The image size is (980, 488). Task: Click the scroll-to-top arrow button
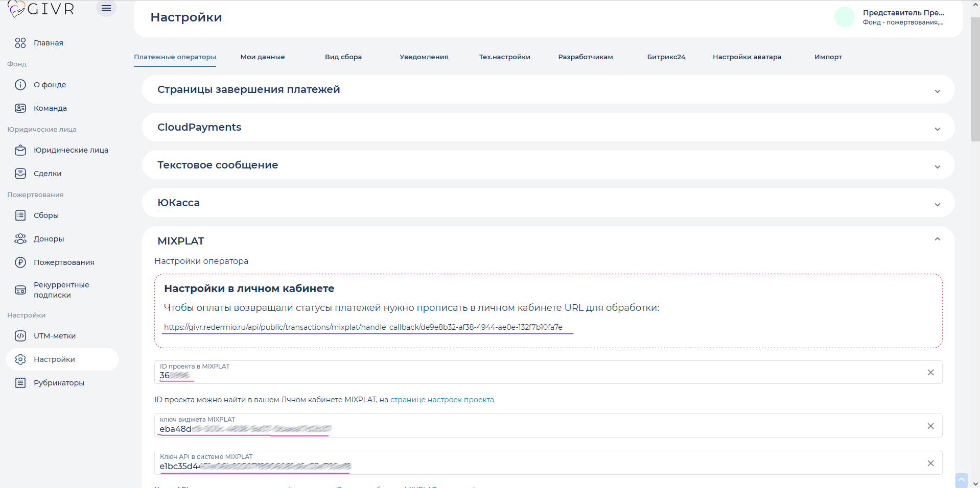click(961, 480)
